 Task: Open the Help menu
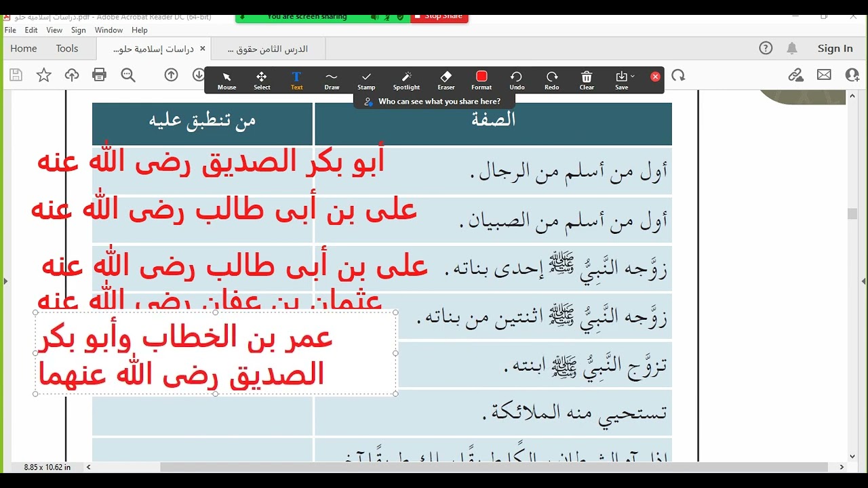point(140,30)
